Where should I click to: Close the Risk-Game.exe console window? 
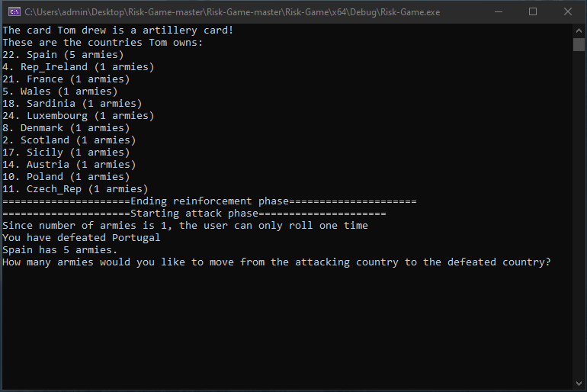coord(568,11)
